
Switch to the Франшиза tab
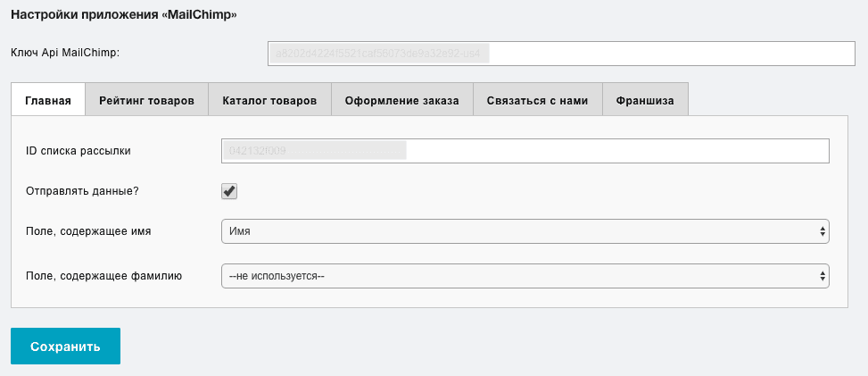[x=645, y=101]
